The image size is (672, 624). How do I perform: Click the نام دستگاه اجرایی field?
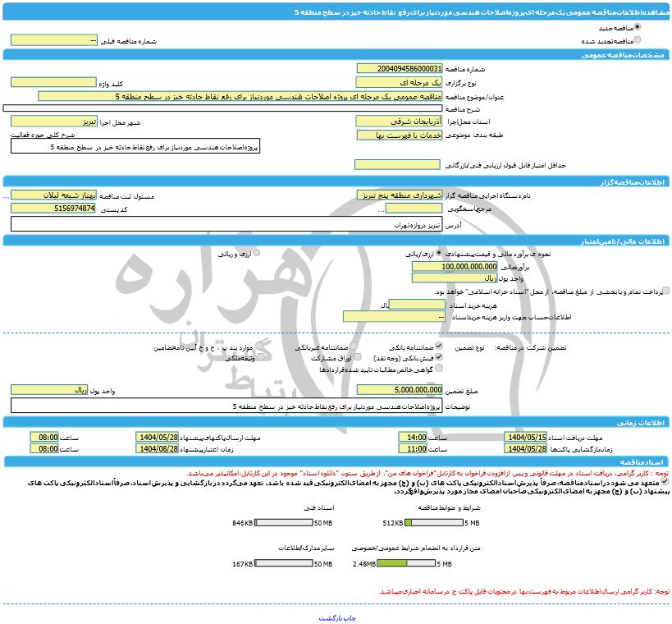[x=400, y=195]
